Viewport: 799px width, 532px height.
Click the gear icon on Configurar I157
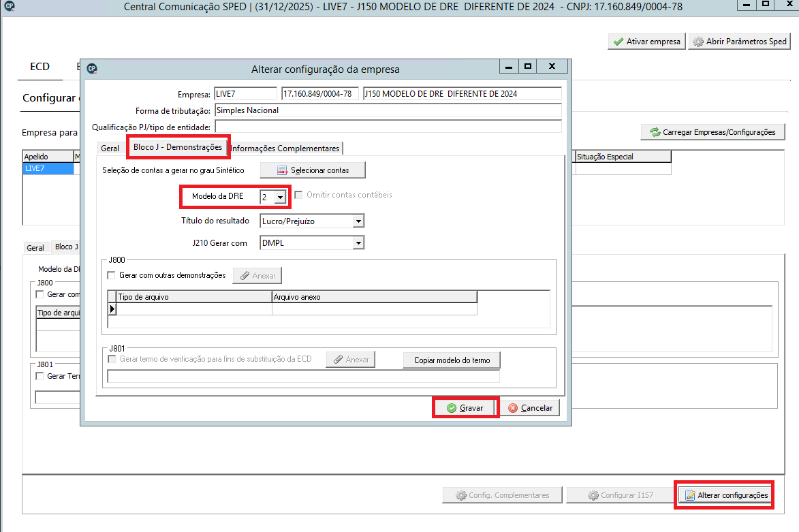coord(593,495)
